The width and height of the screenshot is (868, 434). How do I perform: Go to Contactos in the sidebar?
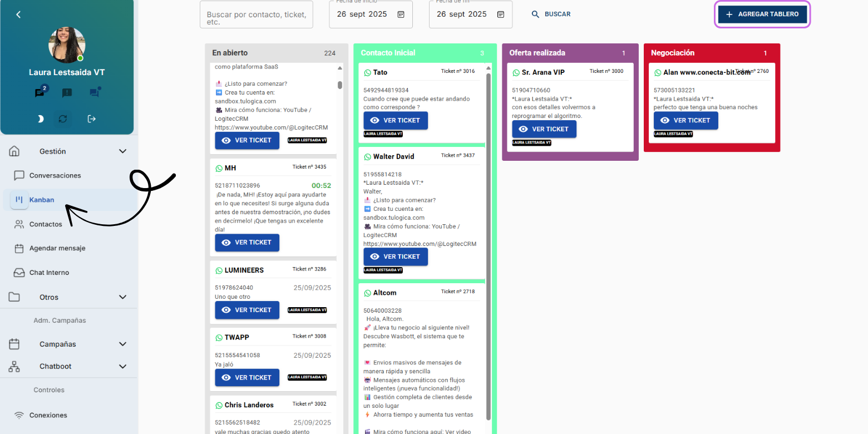click(45, 224)
